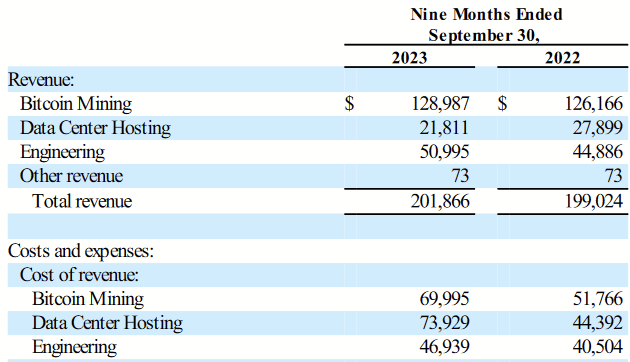Viewport: 630px width, 362px height.
Task: Click the 'Cost of revenue:' subheading
Action: tap(79, 275)
